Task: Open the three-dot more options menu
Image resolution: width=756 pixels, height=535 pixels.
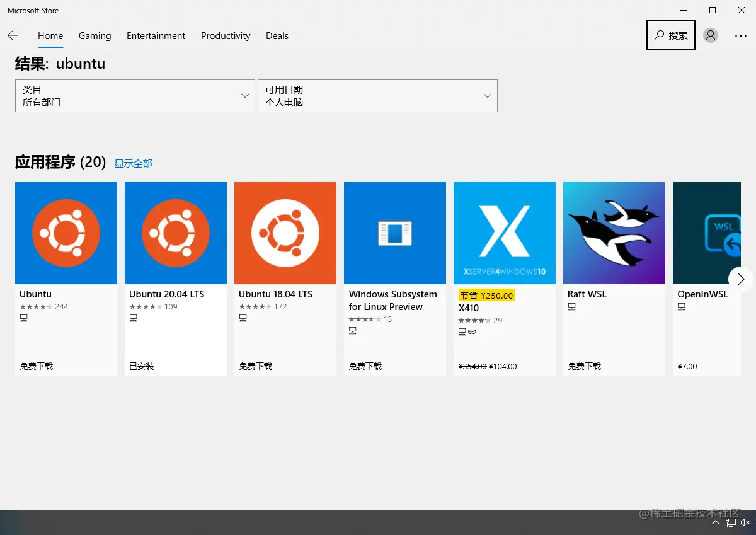Action: pyautogui.click(x=741, y=36)
